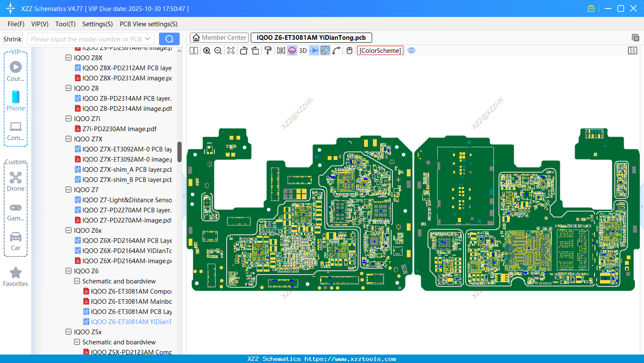Viewport: 644px width, 363px height.
Task: Click the XZZ Schematics app logo
Action: pyautogui.click(x=11, y=8)
